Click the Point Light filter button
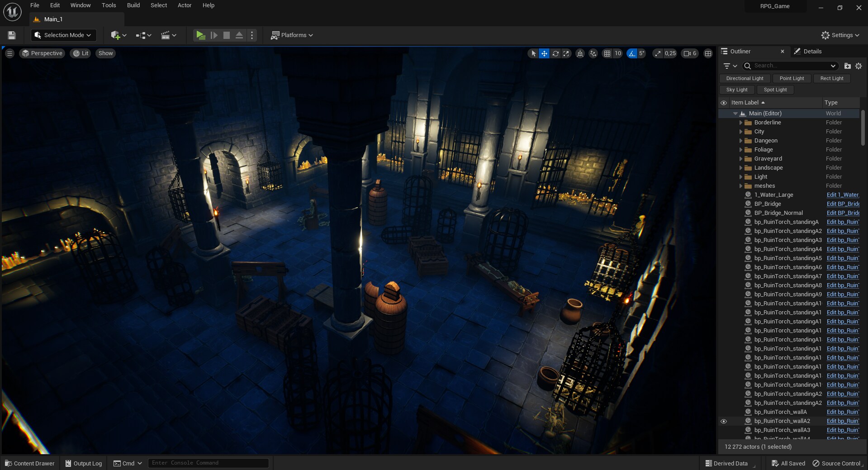The height and width of the screenshot is (470, 868). point(792,78)
